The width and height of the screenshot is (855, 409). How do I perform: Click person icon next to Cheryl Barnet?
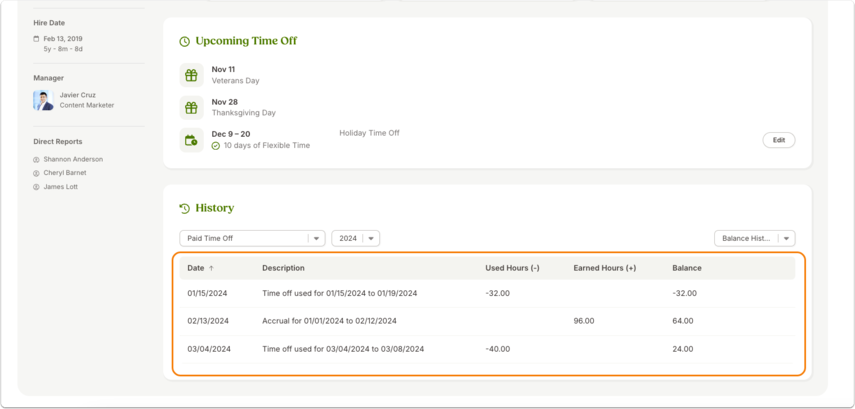pyautogui.click(x=37, y=173)
